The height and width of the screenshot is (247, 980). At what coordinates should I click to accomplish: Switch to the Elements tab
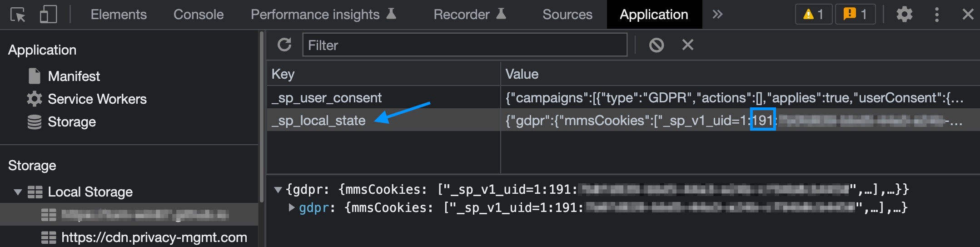[119, 15]
